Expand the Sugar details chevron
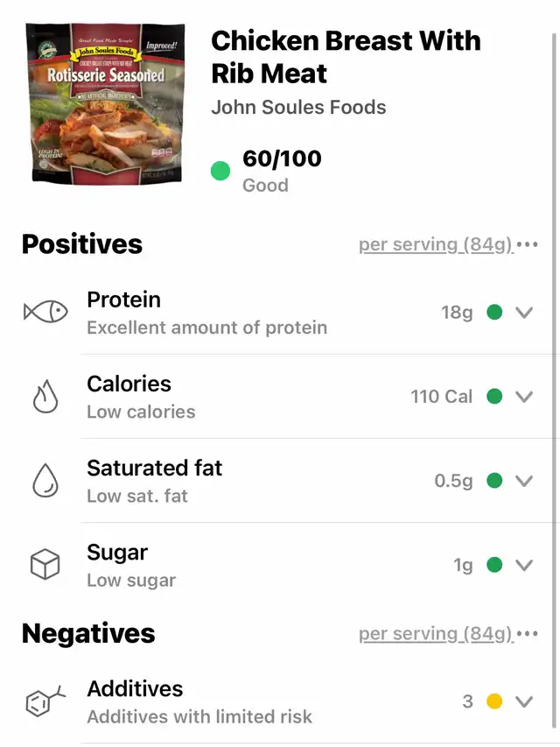 [x=524, y=566]
